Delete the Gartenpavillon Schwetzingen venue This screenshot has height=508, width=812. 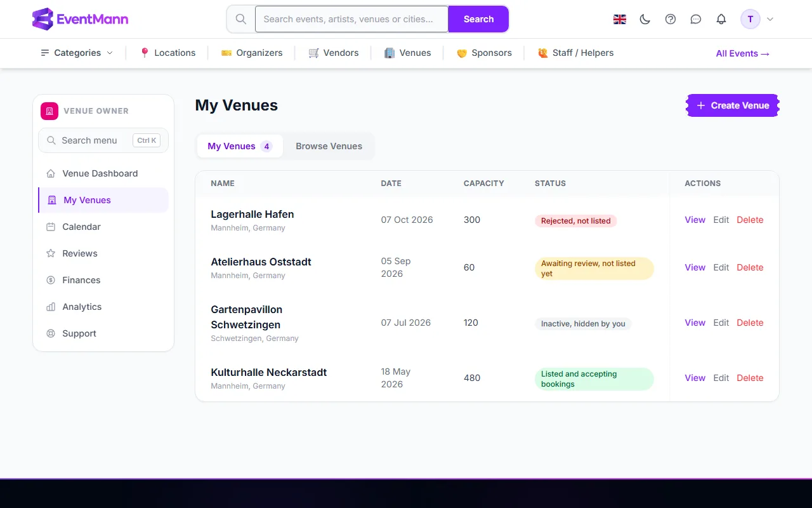(750, 323)
